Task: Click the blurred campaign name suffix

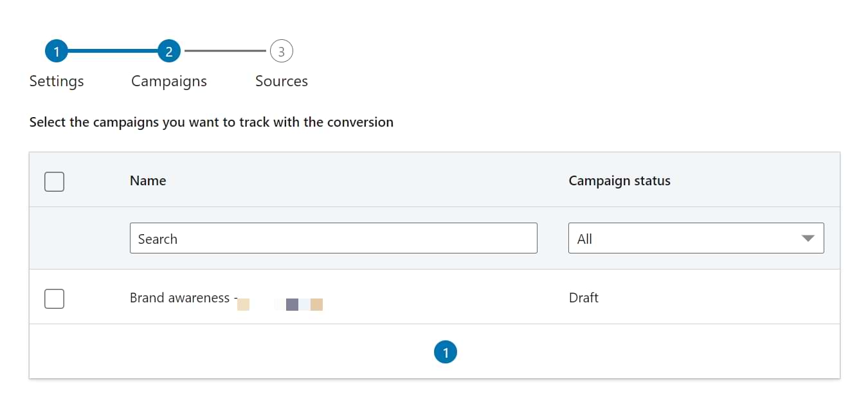Action: pyautogui.click(x=280, y=304)
